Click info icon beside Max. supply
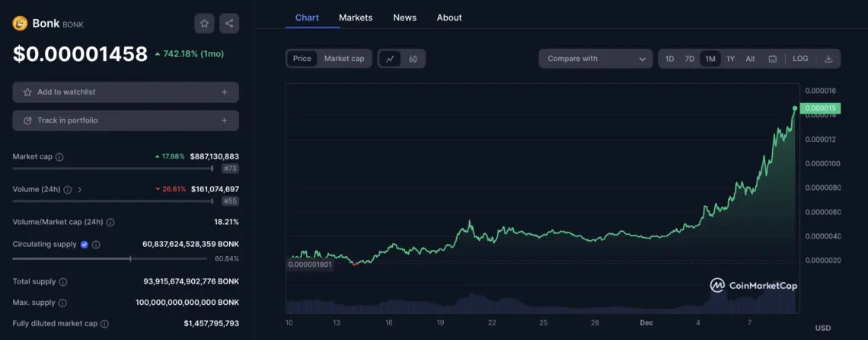The height and width of the screenshot is (340, 868). 62,303
